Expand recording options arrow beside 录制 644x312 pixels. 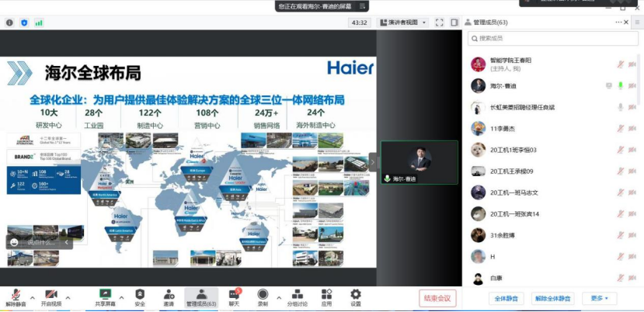(280, 297)
